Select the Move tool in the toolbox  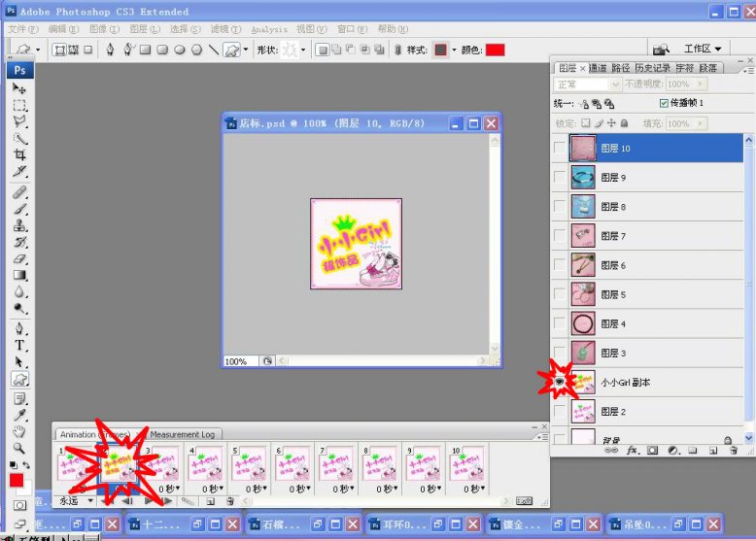point(19,88)
